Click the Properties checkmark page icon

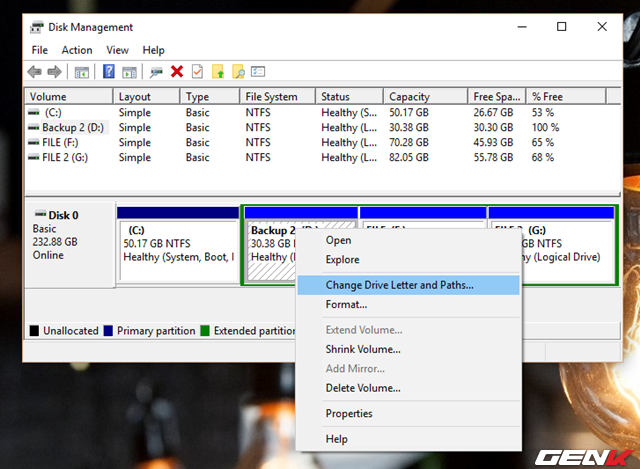[x=197, y=71]
